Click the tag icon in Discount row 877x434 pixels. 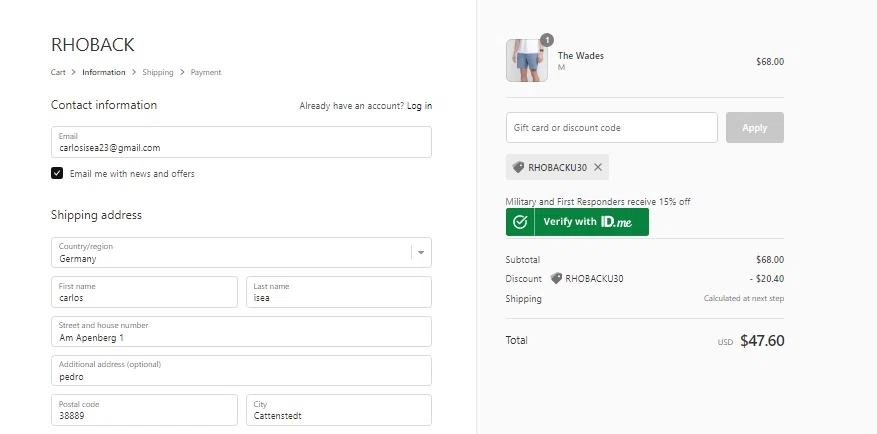pyautogui.click(x=556, y=279)
